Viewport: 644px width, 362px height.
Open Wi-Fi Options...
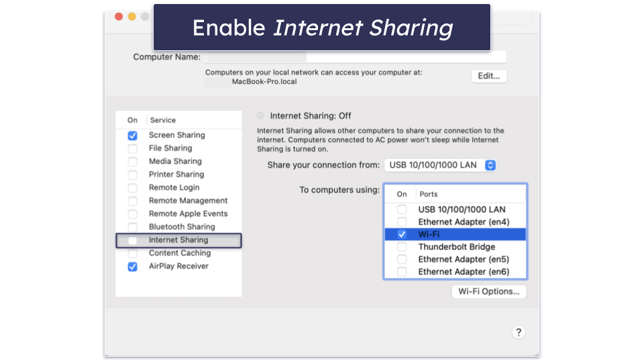(x=488, y=292)
